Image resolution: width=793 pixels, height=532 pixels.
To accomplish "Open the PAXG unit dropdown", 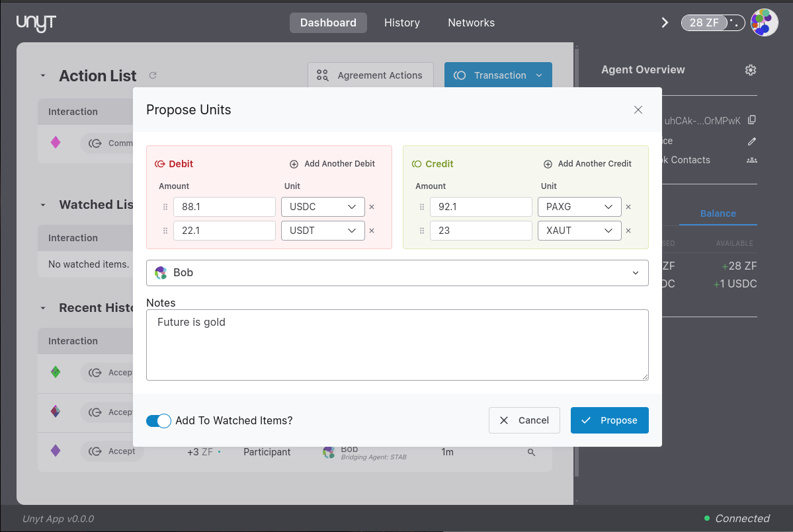I will (579, 206).
